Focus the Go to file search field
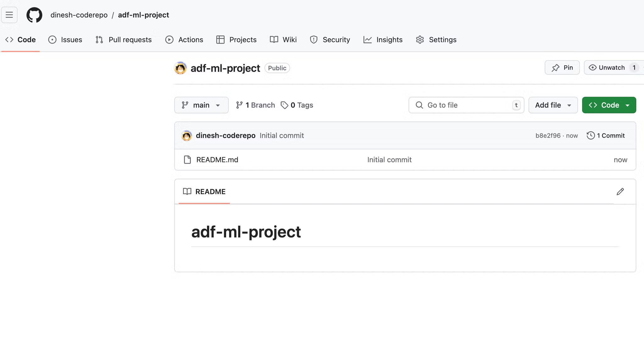The height and width of the screenshot is (344, 644). click(466, 105)
